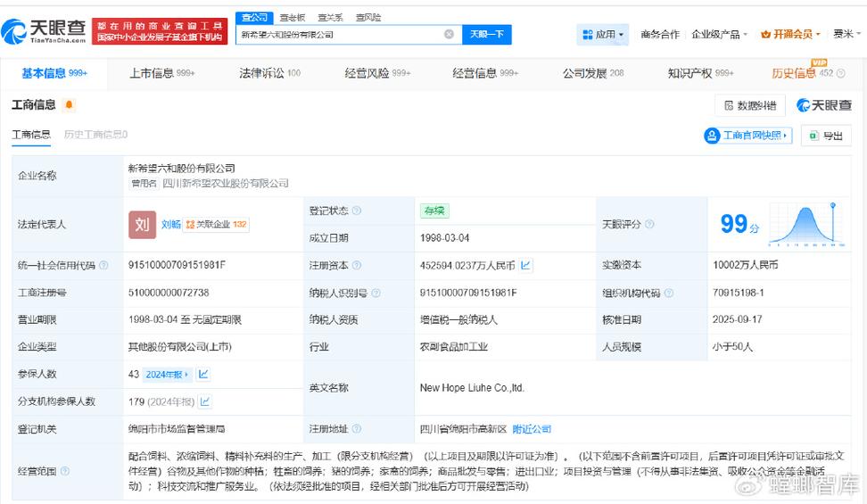The image size is (867, 504).
Task: Click the red 刘 avatar of legal representative
Action: tap(142, 225)
